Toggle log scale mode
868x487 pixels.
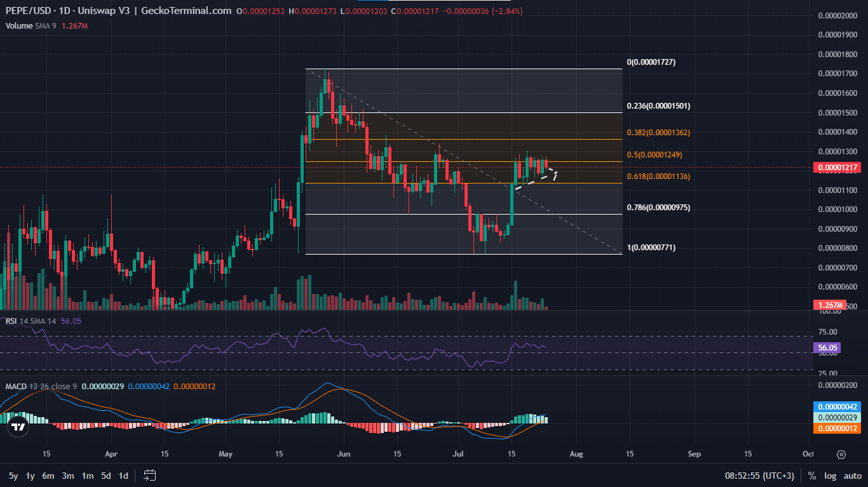(x=831, y=476)
